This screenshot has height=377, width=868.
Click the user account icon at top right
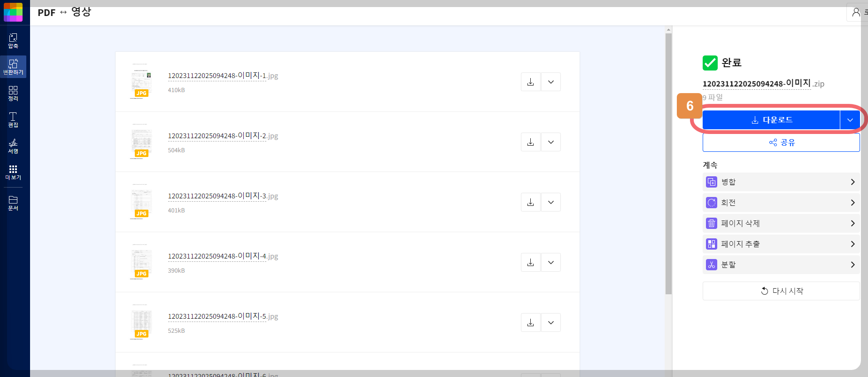pos(856,12)
